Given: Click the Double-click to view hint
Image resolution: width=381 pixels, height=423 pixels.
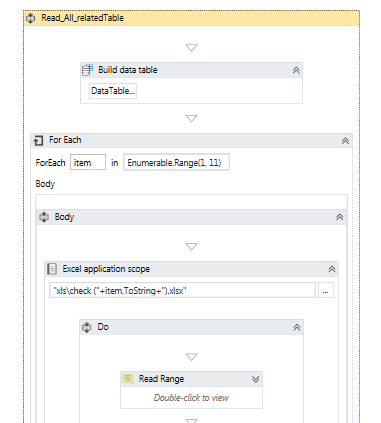Looking at the screenshot, I should (191, 398).
